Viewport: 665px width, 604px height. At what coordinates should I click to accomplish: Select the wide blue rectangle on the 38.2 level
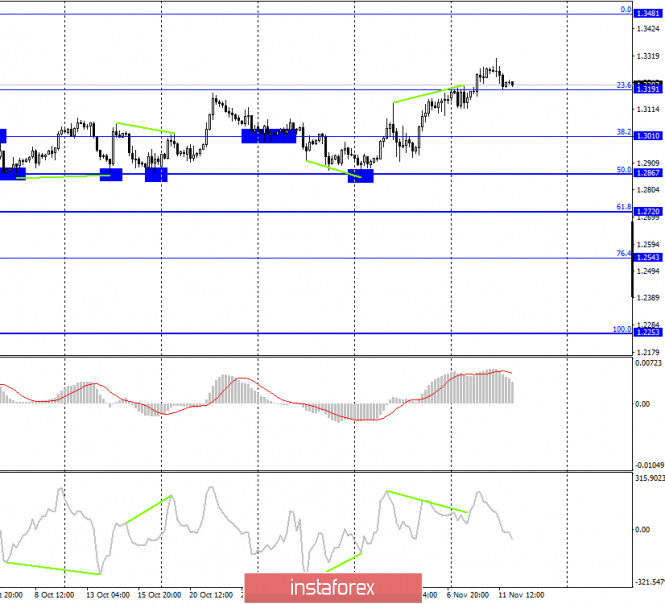pos(269,136)
